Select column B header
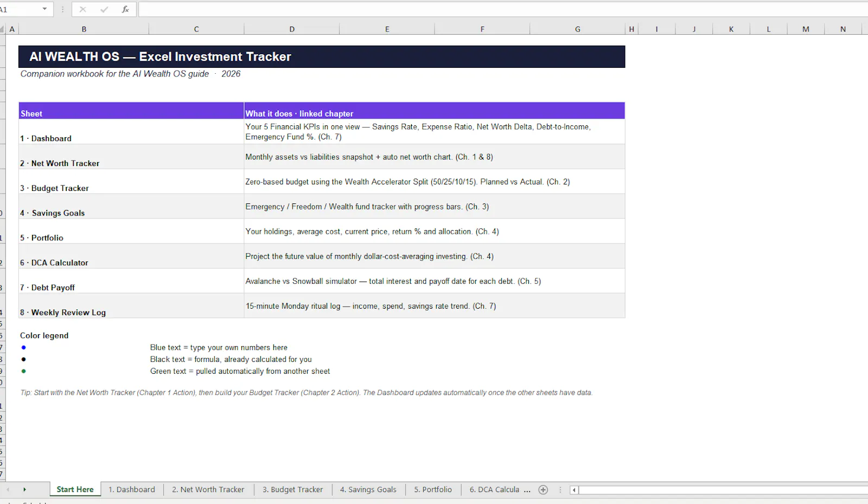 click(84, 29)
